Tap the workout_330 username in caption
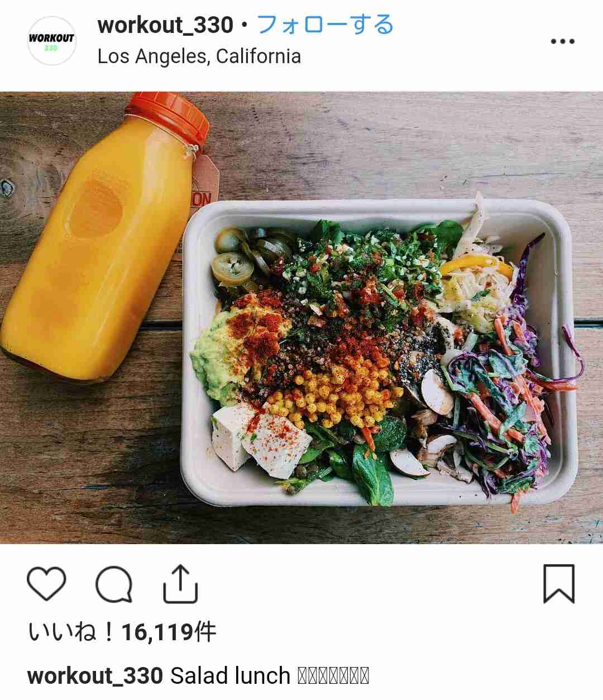 (x=95, y=675)
